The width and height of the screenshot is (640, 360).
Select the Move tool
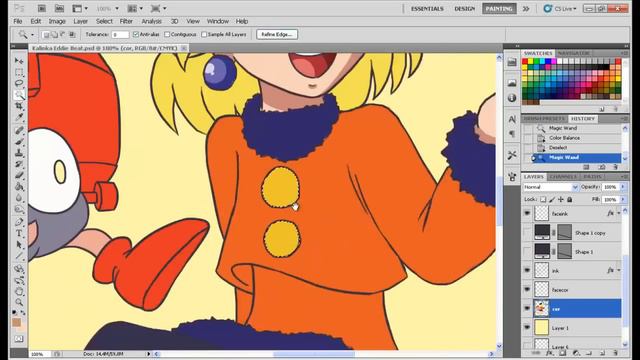tap(19, 61)
